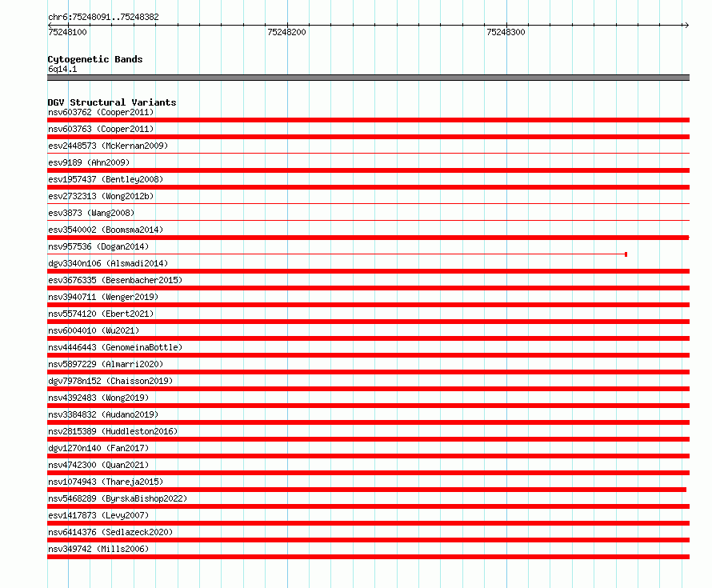
Task: Click the DGV Structural Variants track title
Action: point(112,102)
